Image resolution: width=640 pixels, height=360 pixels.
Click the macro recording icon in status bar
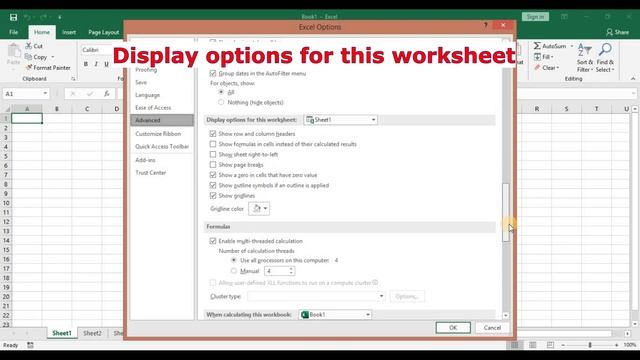click(30, 345)
